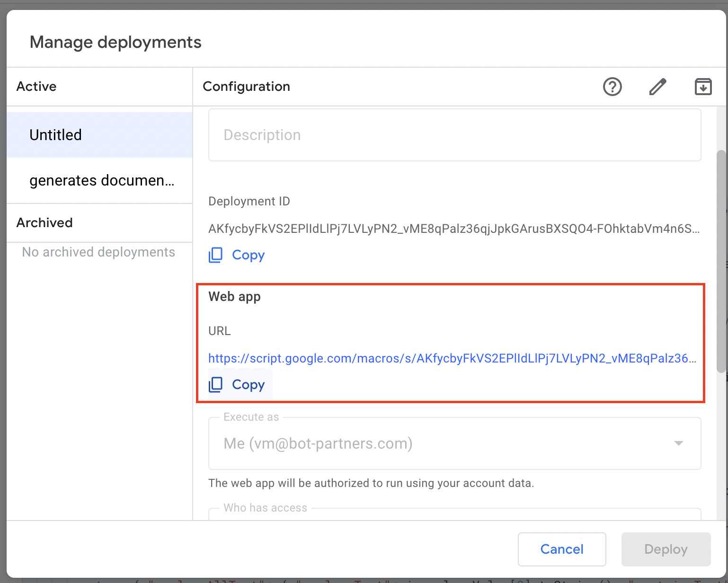The height and width of the screenshot is (583, 728).
Task: Copy the Deployment ID
Action: pos(237,255)
